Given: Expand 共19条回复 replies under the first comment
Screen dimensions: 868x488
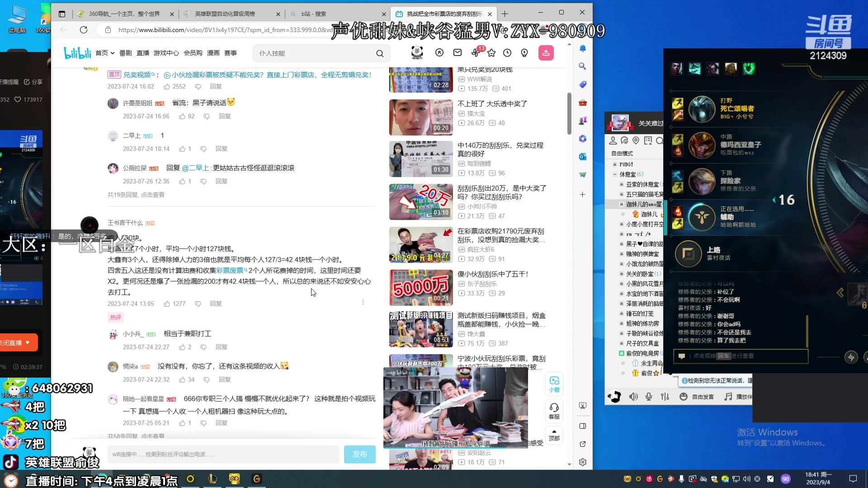Looking at the screenshot, I should [x=136, y=195].
